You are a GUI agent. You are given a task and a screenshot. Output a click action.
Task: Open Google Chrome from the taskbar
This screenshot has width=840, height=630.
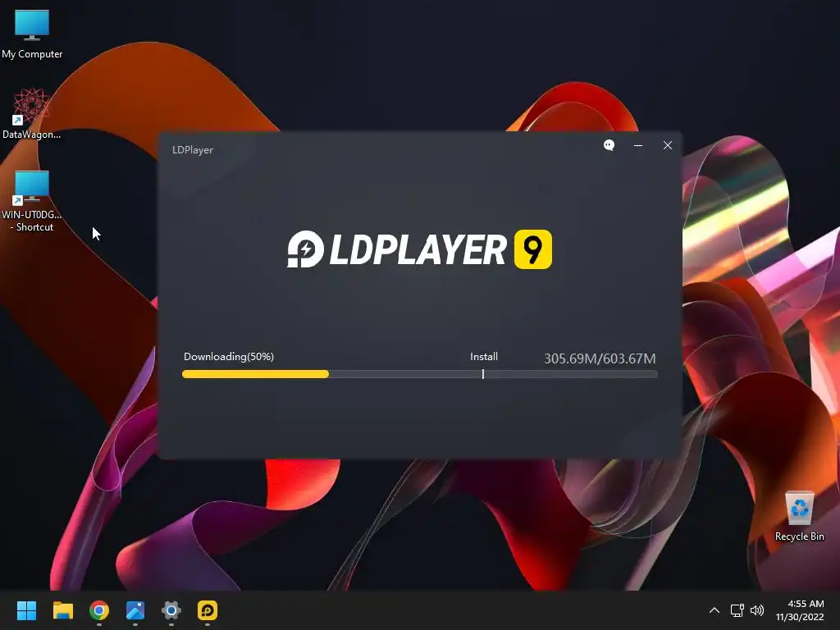pos(99,610)
